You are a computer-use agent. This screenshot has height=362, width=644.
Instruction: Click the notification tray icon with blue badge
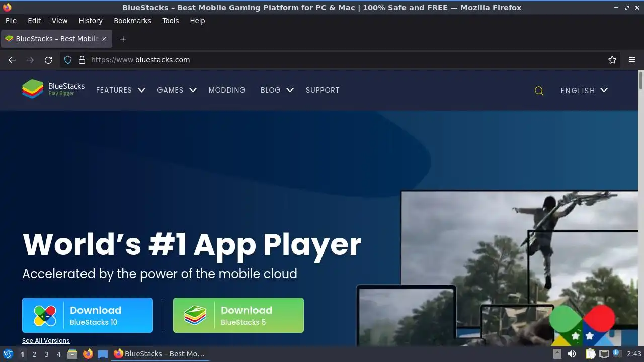(617, 354)
